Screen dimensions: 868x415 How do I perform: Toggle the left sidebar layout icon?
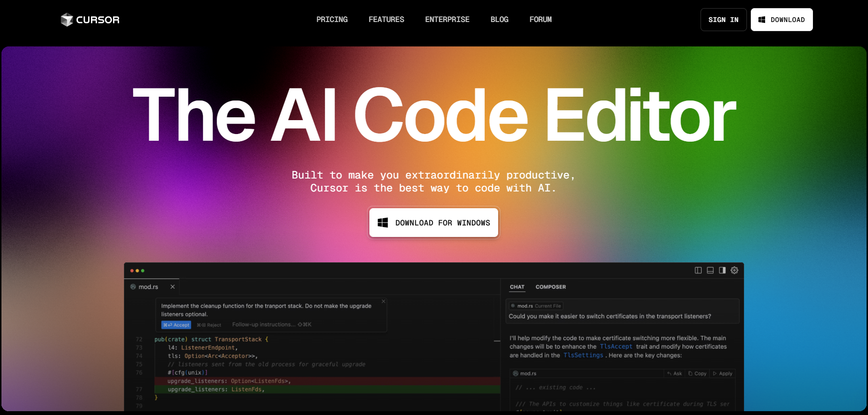[698, 270]
